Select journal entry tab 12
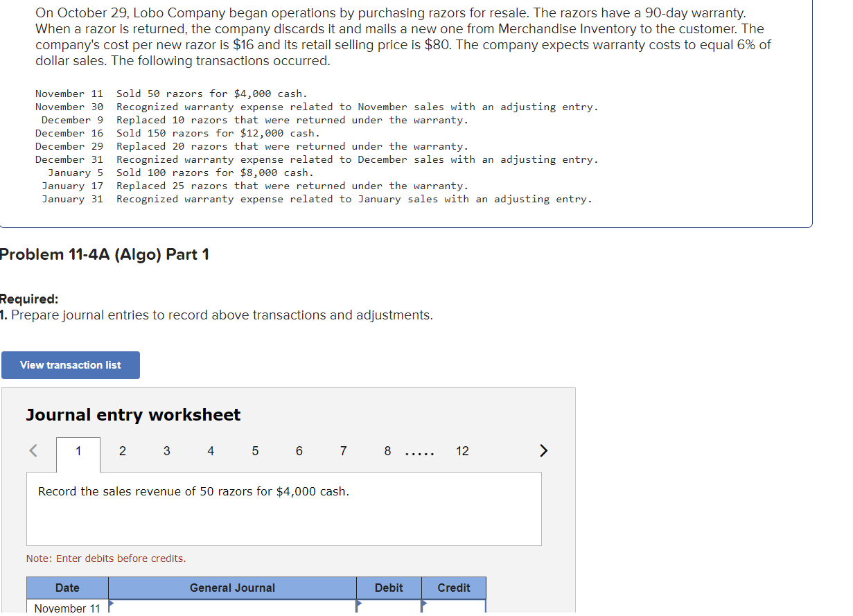This screenshot has width=853, height=616. click(462, 450)
